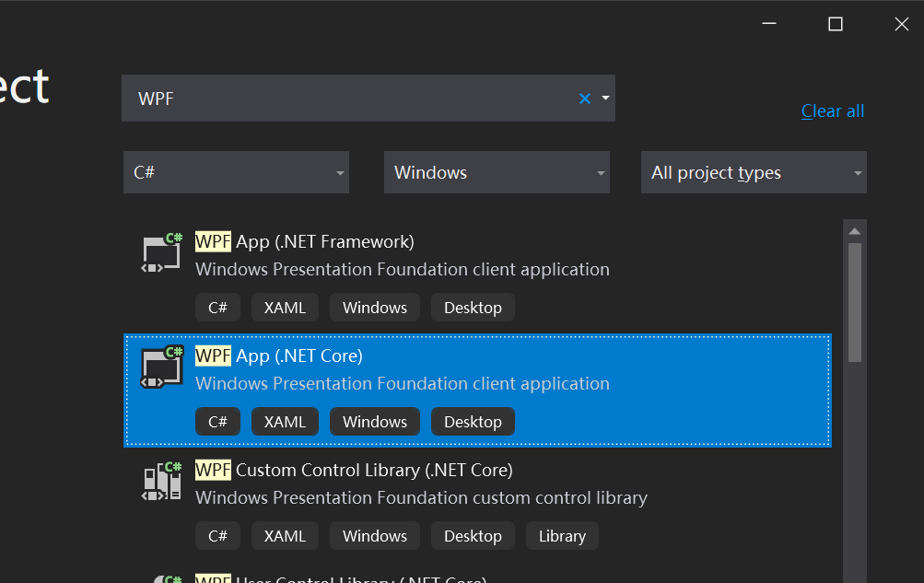Open the search history dropdown arrow

pos(605,98)
